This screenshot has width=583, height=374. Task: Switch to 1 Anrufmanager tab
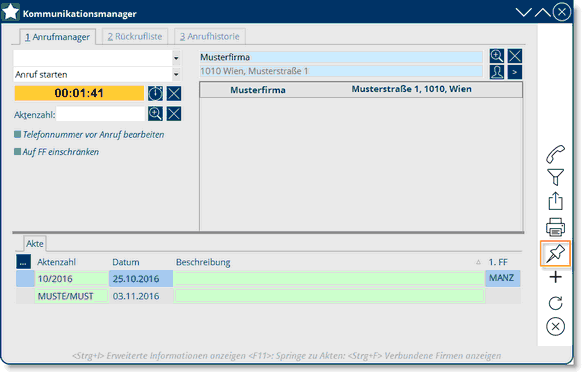58,37
